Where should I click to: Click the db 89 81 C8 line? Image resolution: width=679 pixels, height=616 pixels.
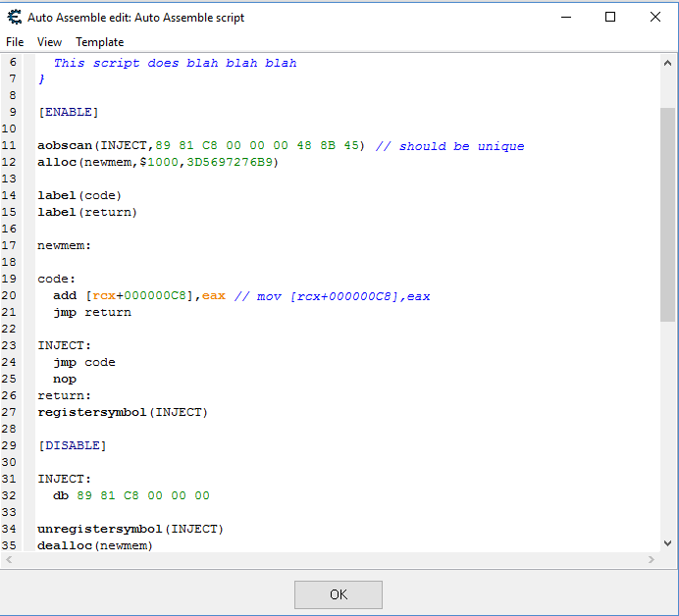click(131, 495)
